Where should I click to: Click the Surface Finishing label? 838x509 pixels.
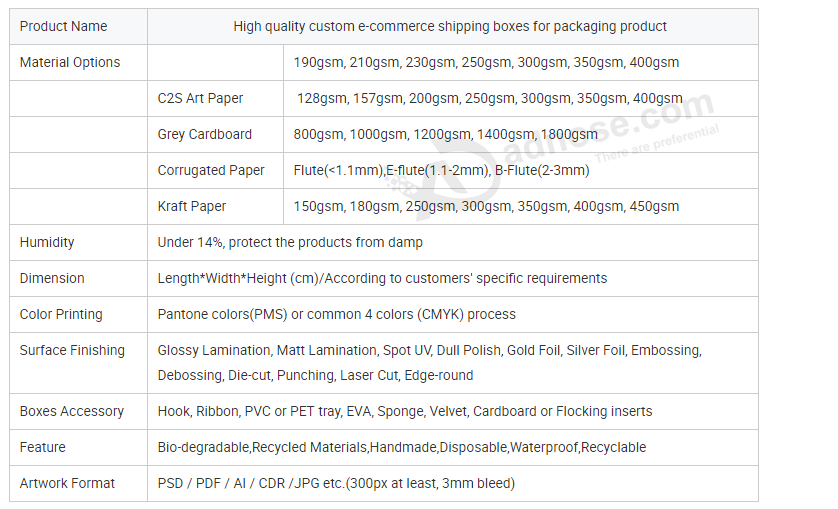pyautogui.click(x=72, y=350)
